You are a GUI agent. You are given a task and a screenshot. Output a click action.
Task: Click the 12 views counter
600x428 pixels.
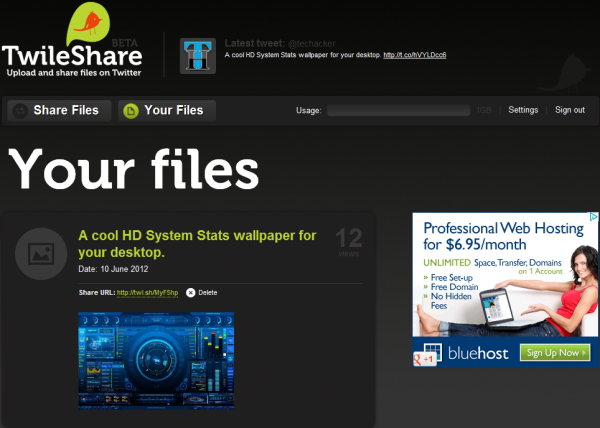[349, 242]
